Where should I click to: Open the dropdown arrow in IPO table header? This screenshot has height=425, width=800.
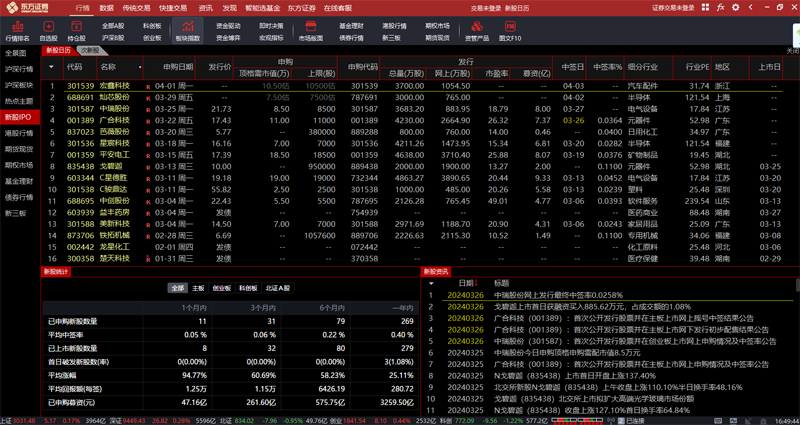tap(52, 67)
